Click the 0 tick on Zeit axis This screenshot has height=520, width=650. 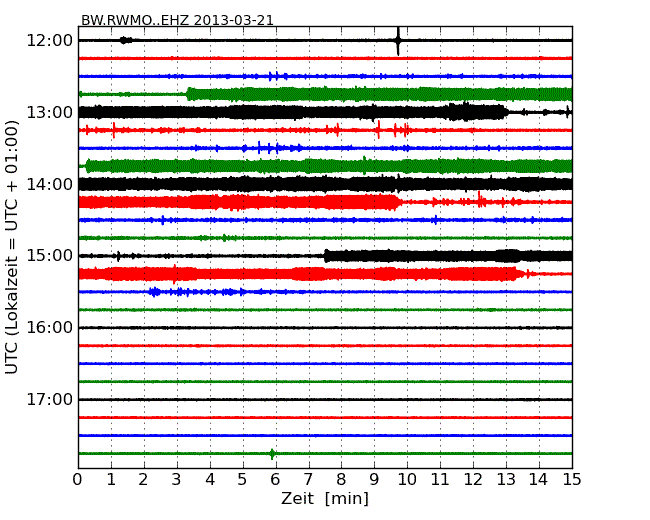pos(78,479)
